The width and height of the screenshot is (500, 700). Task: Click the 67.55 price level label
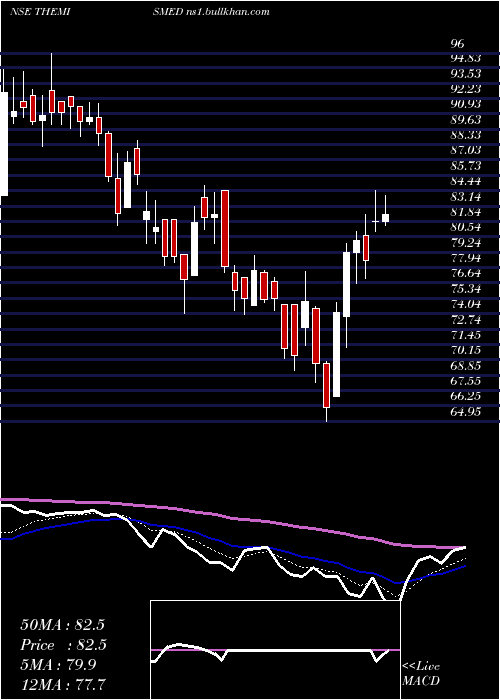[466, 380]
